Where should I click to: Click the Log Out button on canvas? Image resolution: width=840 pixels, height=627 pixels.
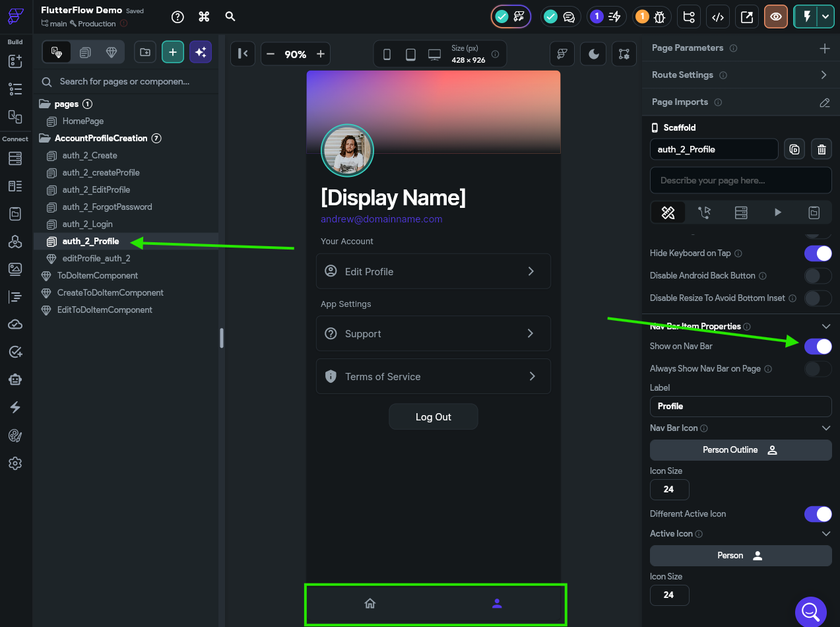pyautogui.click(x=434, y=417)
